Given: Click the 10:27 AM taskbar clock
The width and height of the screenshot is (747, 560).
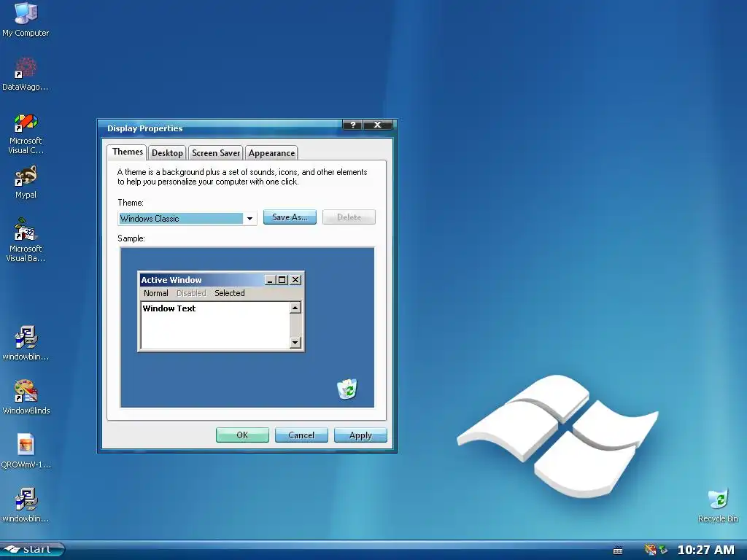Looking at the screenshot, I should (x=705, y=550).
